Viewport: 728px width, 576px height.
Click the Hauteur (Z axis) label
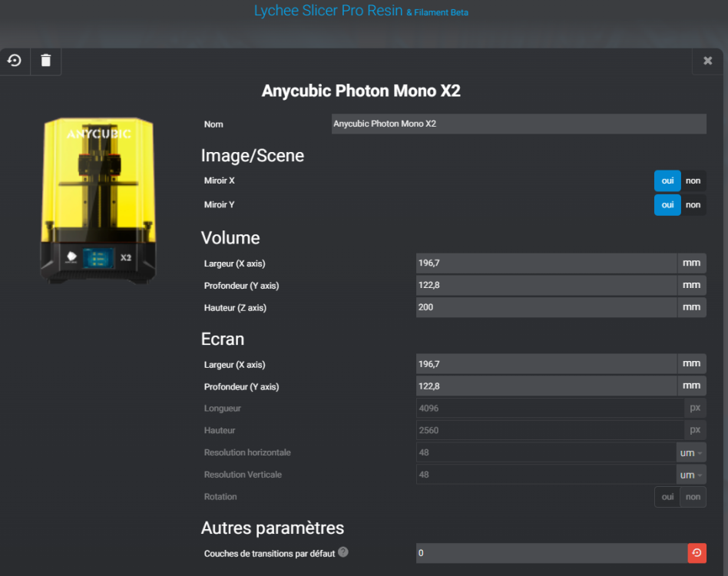[236, 308]
